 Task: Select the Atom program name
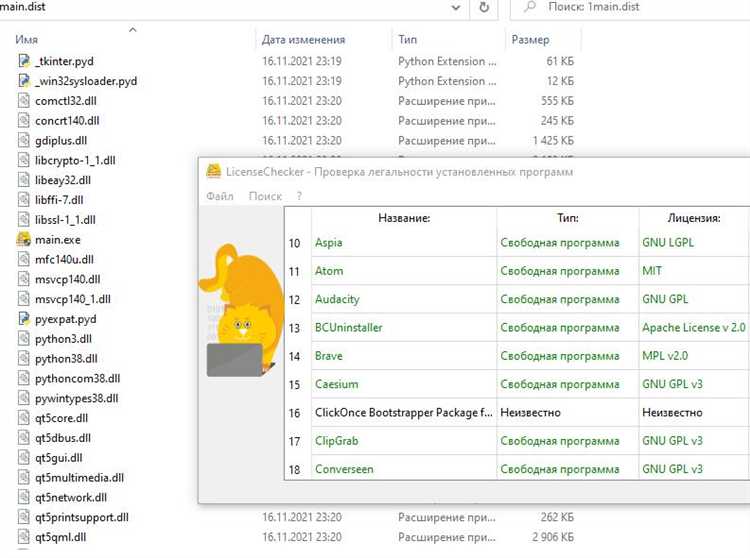329,271
